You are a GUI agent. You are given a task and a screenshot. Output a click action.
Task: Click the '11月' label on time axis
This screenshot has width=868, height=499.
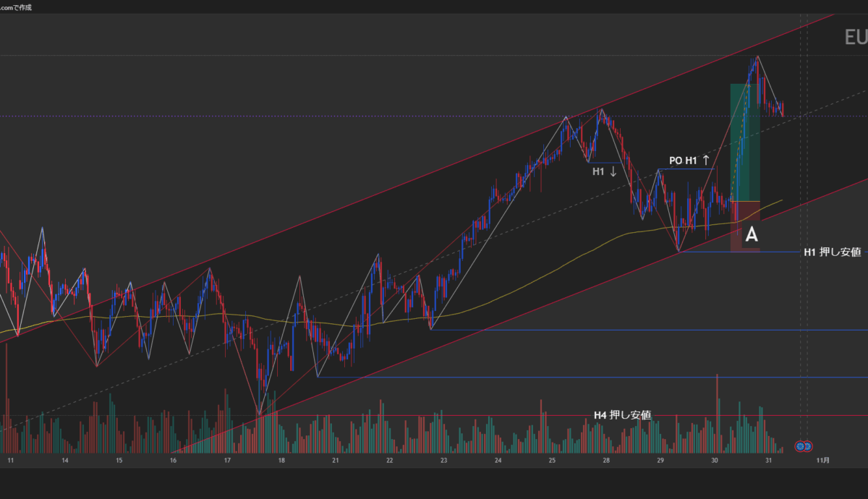823,459
